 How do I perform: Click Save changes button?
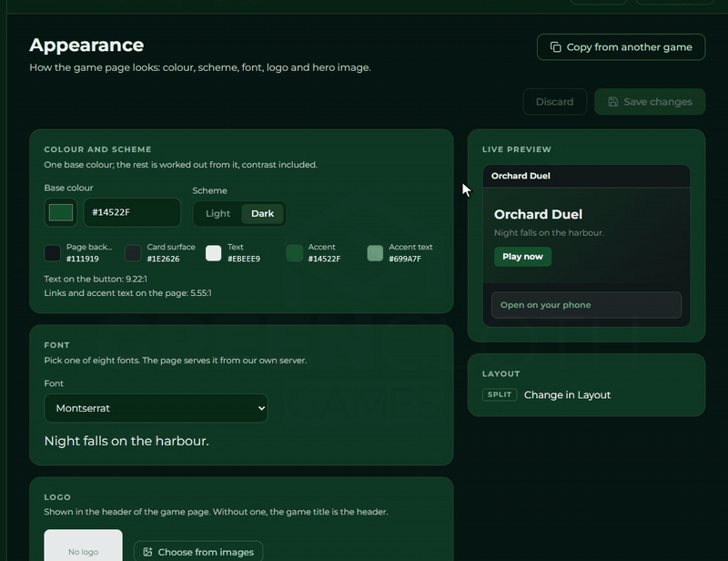650,102
